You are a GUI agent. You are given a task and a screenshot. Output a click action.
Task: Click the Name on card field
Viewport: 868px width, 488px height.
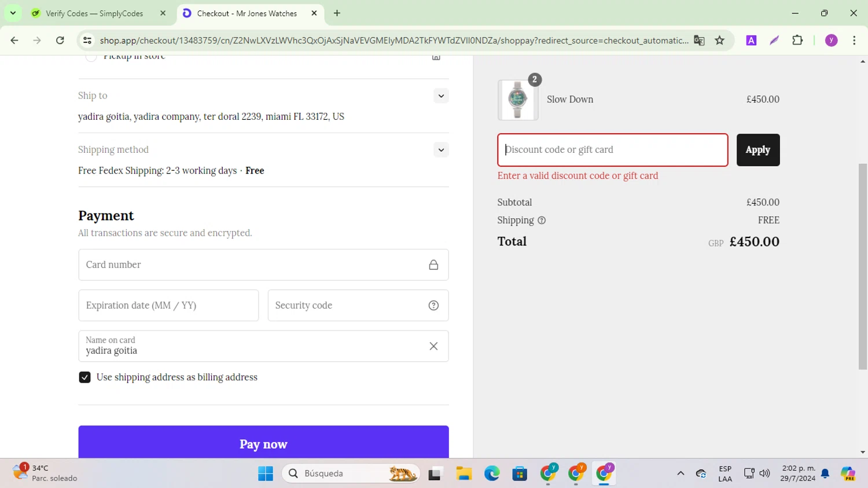[263, 346]
